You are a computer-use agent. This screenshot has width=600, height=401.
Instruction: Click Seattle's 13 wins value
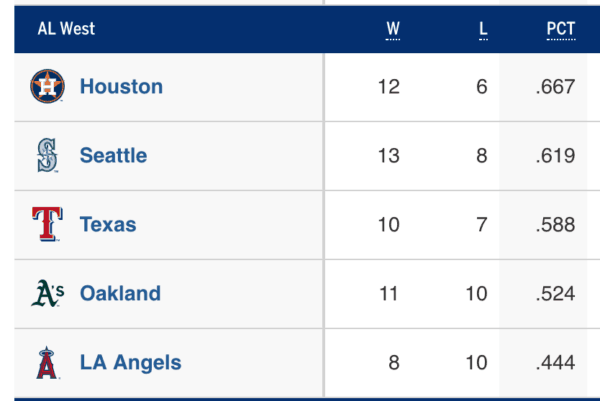[389, 156]
